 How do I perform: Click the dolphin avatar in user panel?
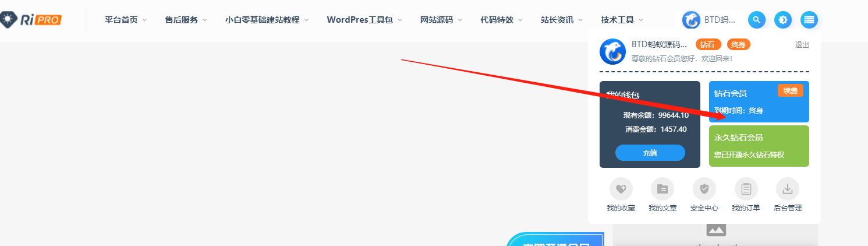tap(612, 52)
